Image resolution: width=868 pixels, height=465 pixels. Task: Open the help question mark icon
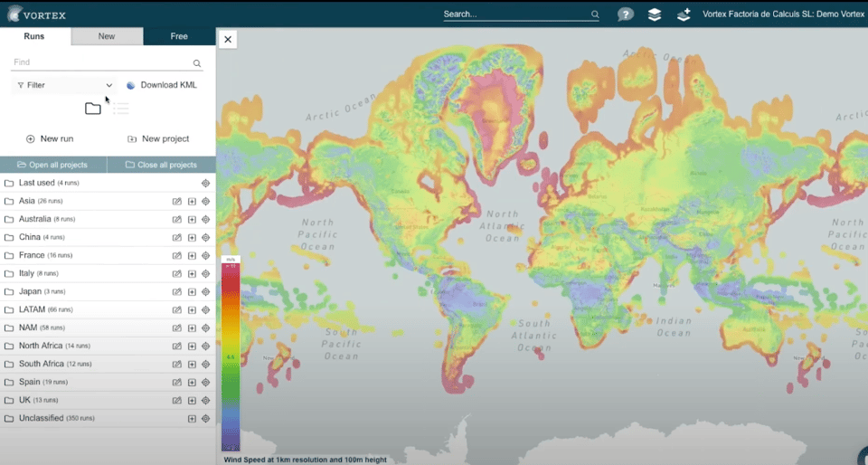[x=625, y=14]
